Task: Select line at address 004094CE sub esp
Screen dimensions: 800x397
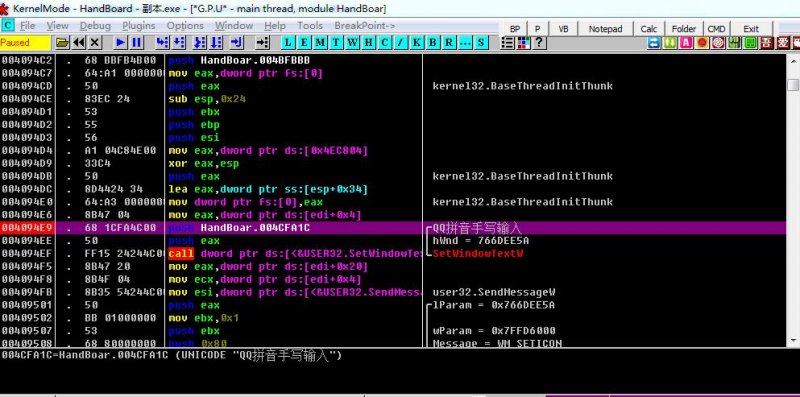Action: point(393,99)
